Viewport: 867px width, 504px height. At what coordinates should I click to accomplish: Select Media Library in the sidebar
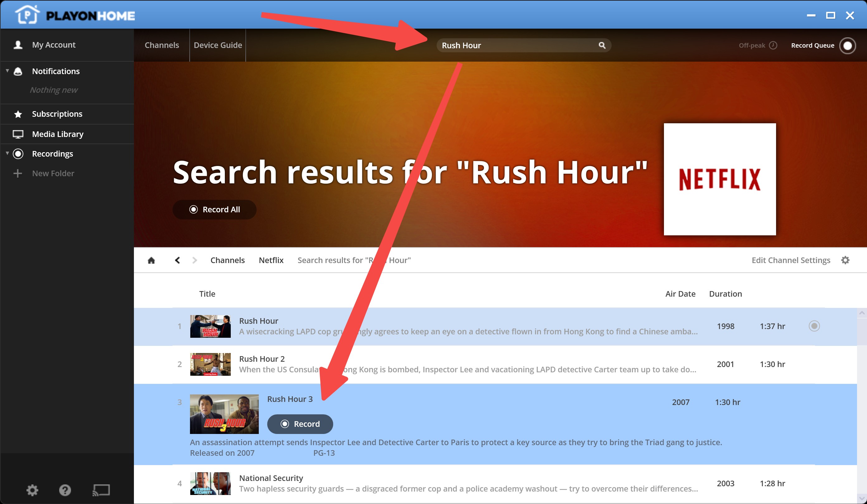coord(58,134)
